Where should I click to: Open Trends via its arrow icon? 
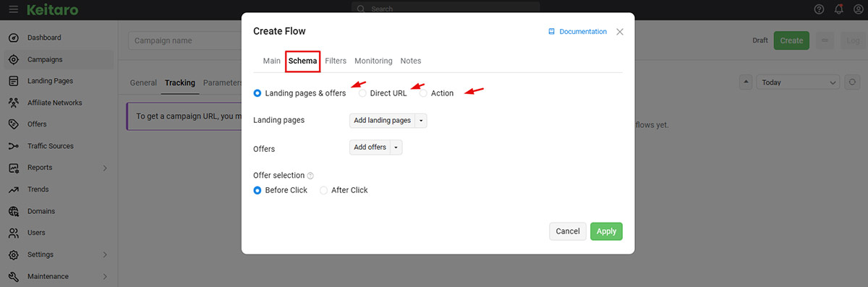(x=13, y=189)
